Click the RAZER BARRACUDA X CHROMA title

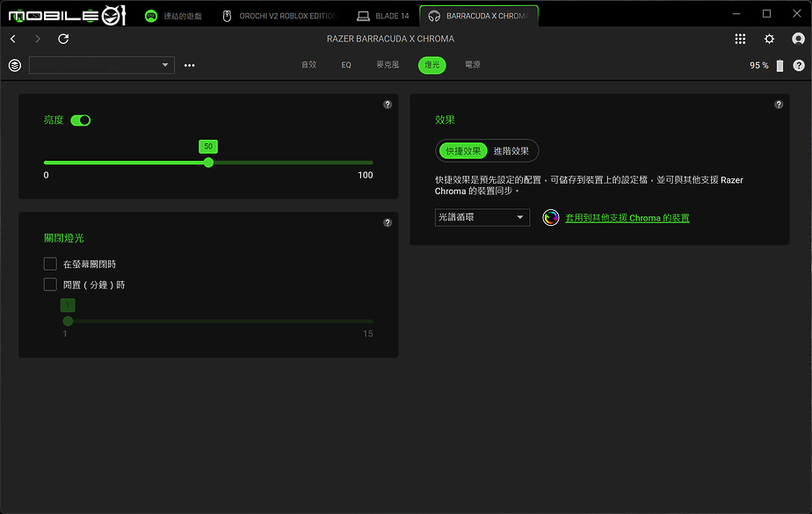click(390, 39)
